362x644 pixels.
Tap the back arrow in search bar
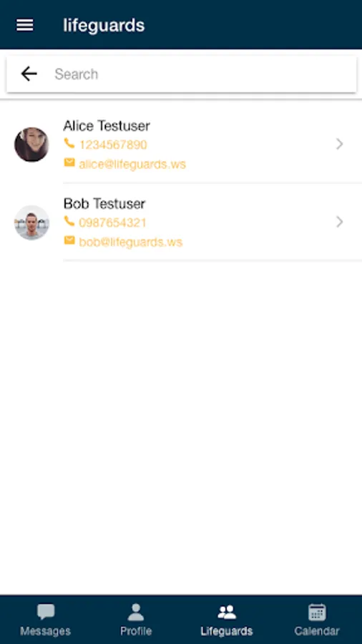(29, 74)
